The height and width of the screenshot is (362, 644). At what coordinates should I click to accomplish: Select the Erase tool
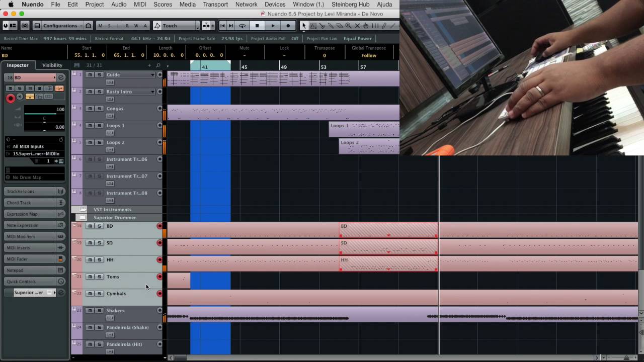340,26
